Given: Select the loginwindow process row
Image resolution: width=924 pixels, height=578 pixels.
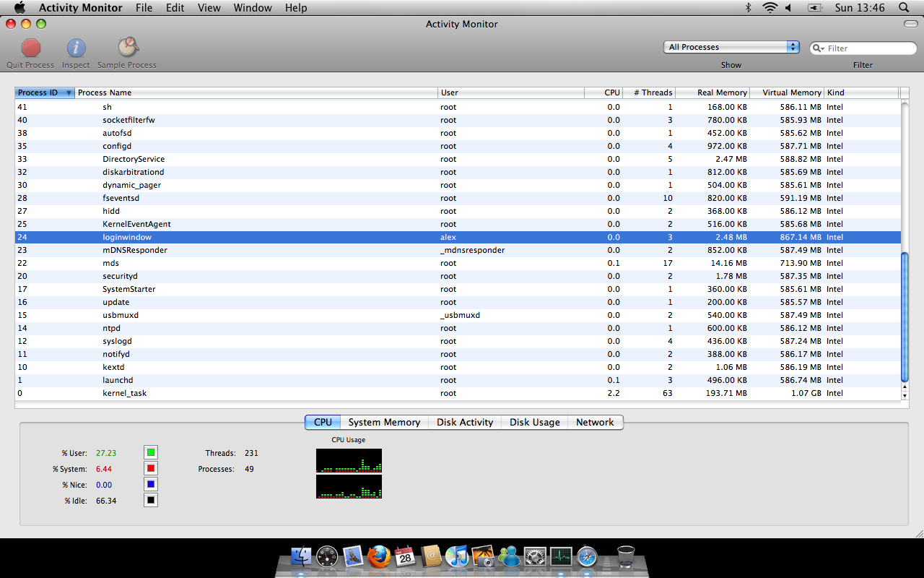Looking at the screenshot, I should point(458,237).
